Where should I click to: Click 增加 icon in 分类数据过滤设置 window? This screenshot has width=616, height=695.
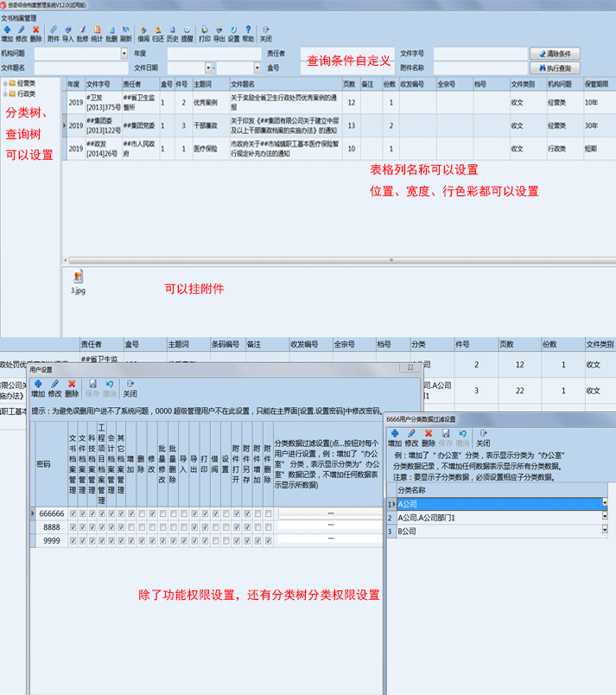click(x=395, y=433)
